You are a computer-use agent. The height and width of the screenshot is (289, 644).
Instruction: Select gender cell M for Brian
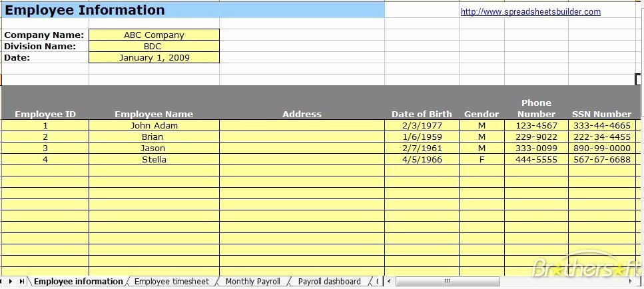[482, 137]
